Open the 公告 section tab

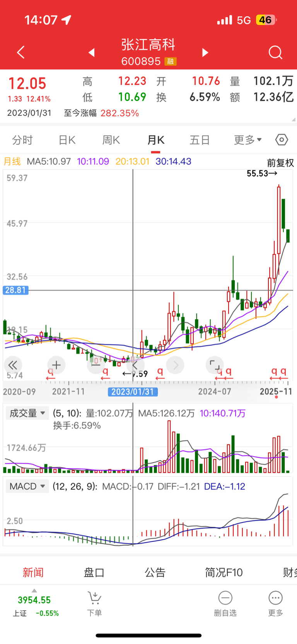(x=155, y=572)
